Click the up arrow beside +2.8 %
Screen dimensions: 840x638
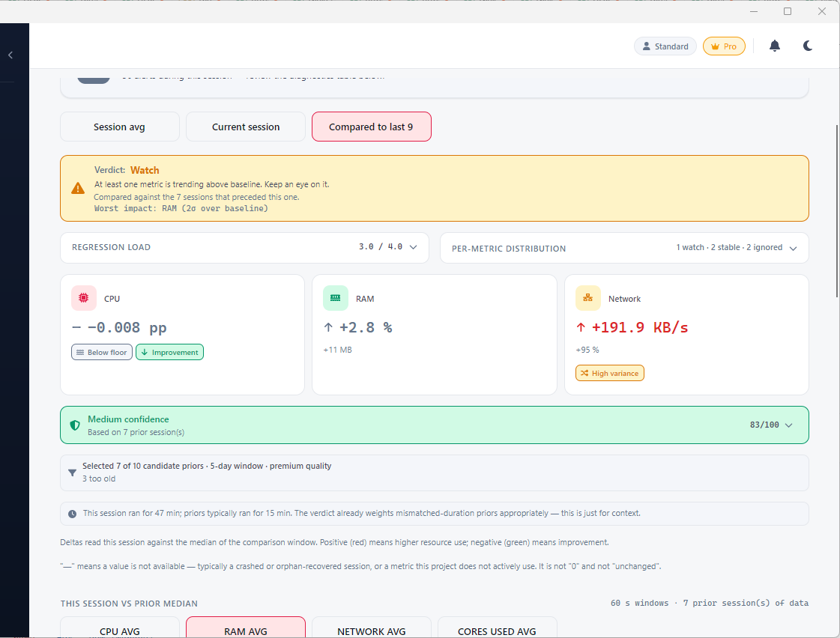tap(328, 327)
